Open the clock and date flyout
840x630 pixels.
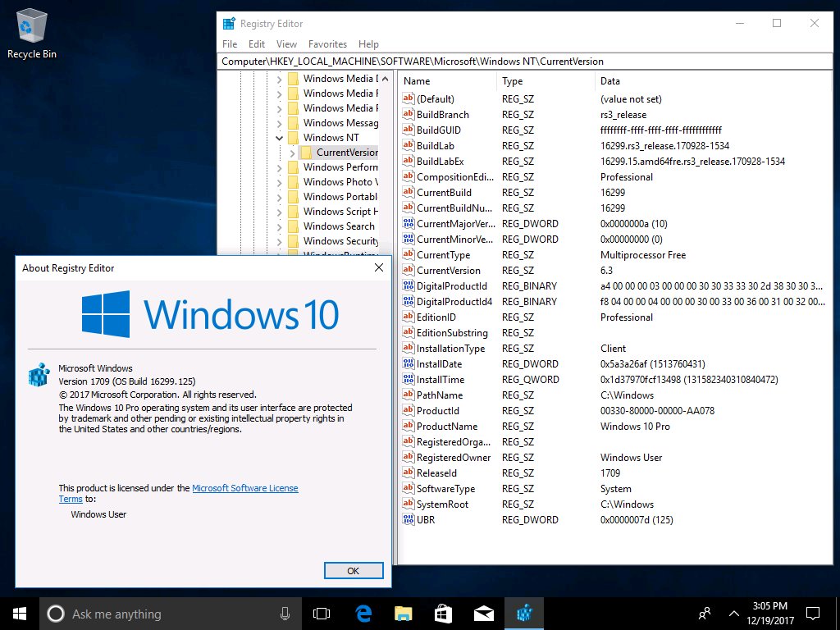[769, 614]
